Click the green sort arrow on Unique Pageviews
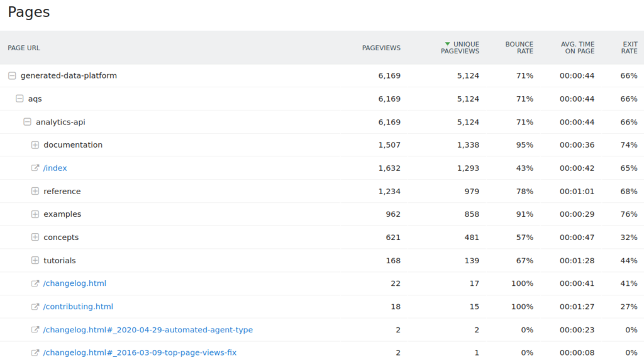 447,44
